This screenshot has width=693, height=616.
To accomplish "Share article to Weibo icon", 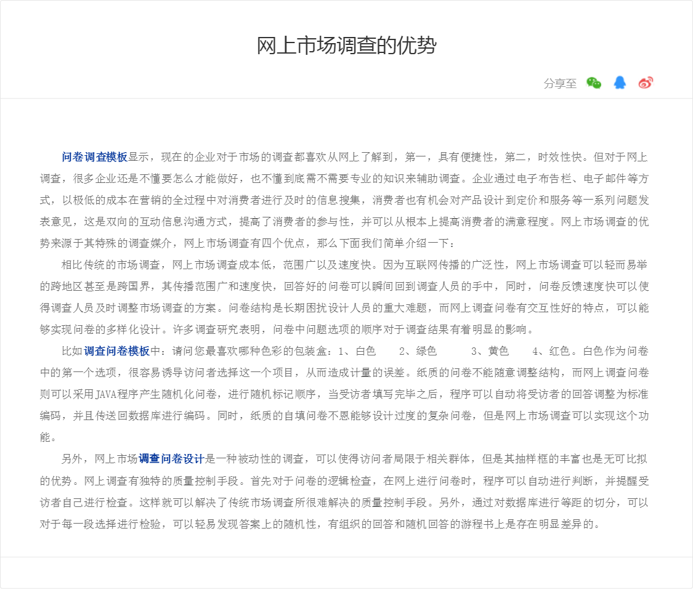I will (646, 83).
